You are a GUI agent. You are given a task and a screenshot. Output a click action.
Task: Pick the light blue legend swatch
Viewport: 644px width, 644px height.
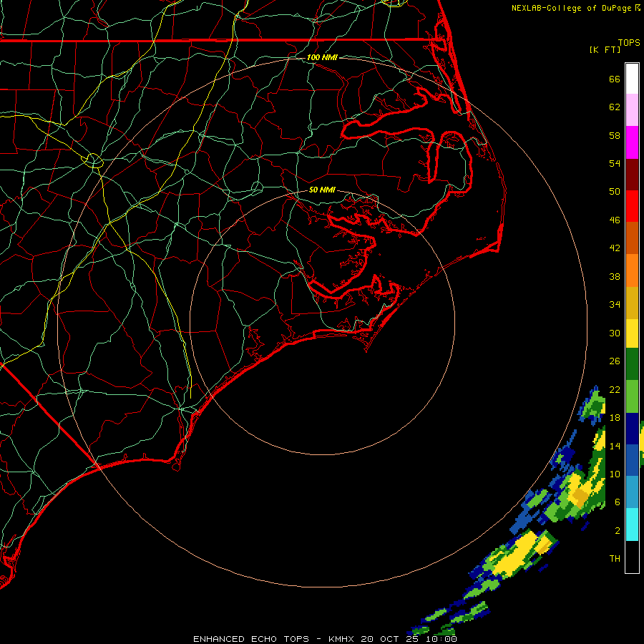[632, 492]
